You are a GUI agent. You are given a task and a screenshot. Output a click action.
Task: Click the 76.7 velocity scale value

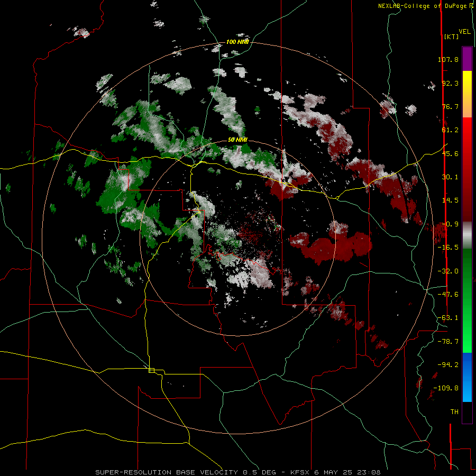click(450, 106)
